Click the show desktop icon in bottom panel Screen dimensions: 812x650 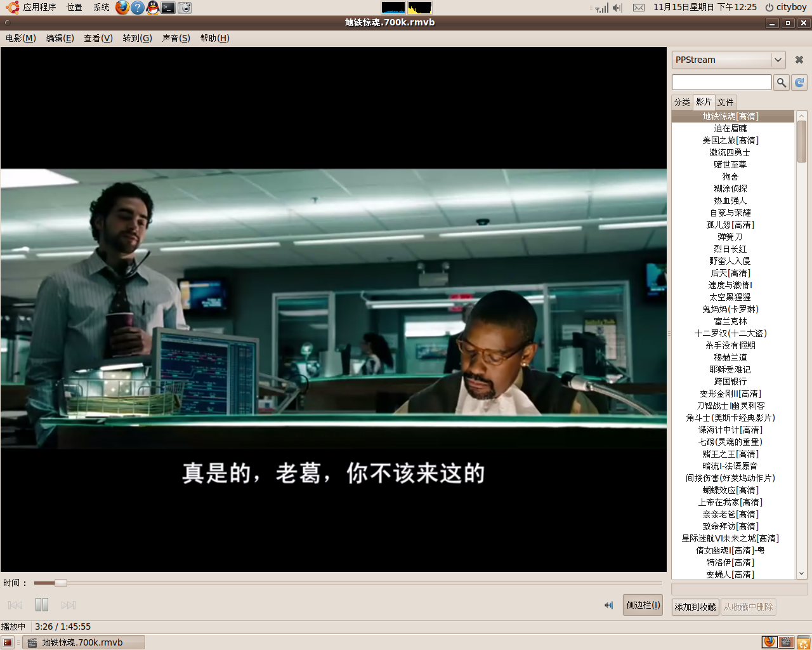pyautogui.click(x=8, y=642)
